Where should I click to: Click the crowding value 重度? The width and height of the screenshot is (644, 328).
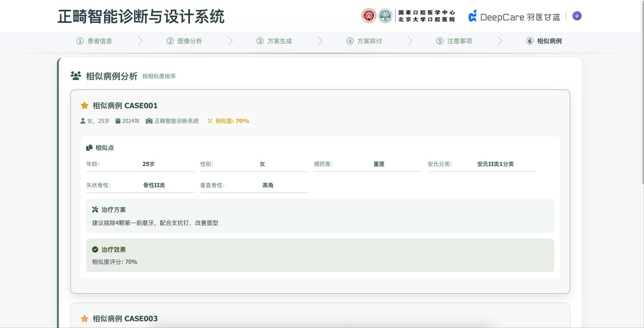tap(379, 164)
